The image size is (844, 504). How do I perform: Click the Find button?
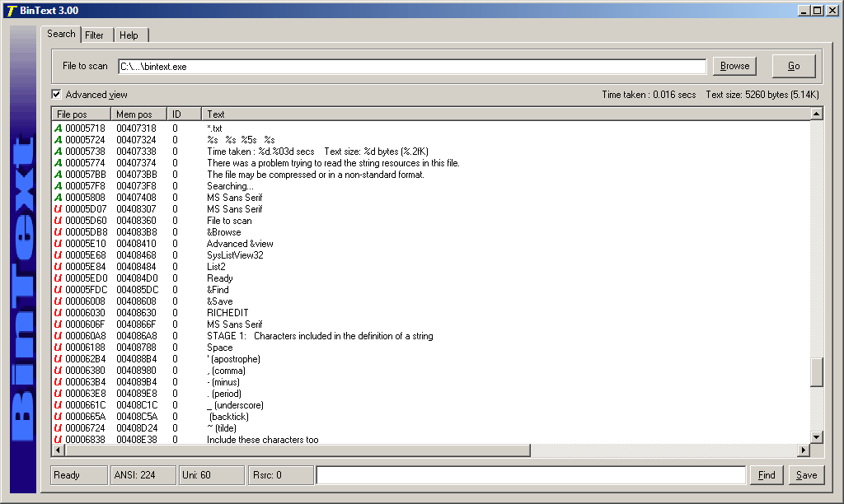click(767, 475)
